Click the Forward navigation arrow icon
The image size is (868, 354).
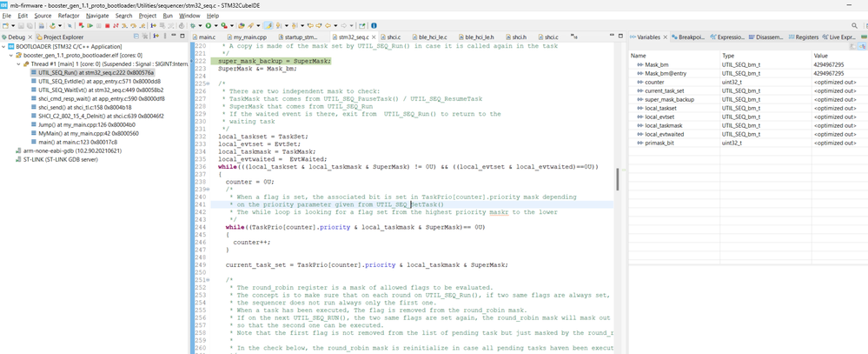[344, 25]
